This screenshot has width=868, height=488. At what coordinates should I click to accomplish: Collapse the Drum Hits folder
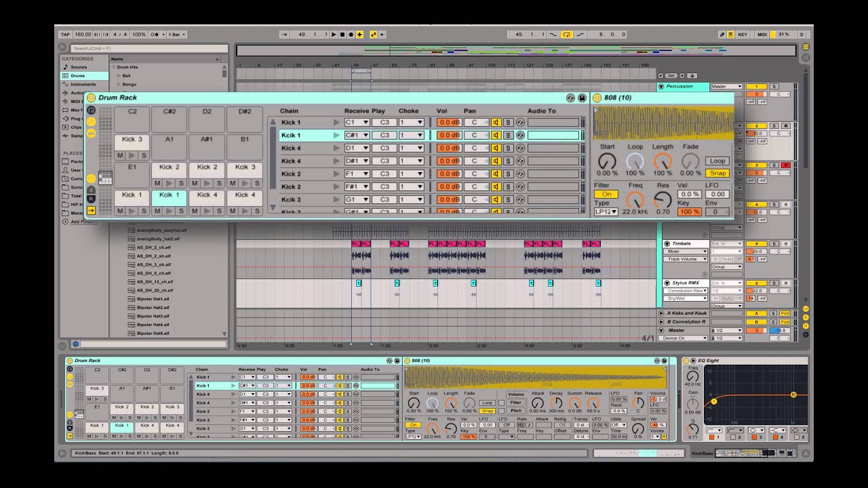[114, 67]
